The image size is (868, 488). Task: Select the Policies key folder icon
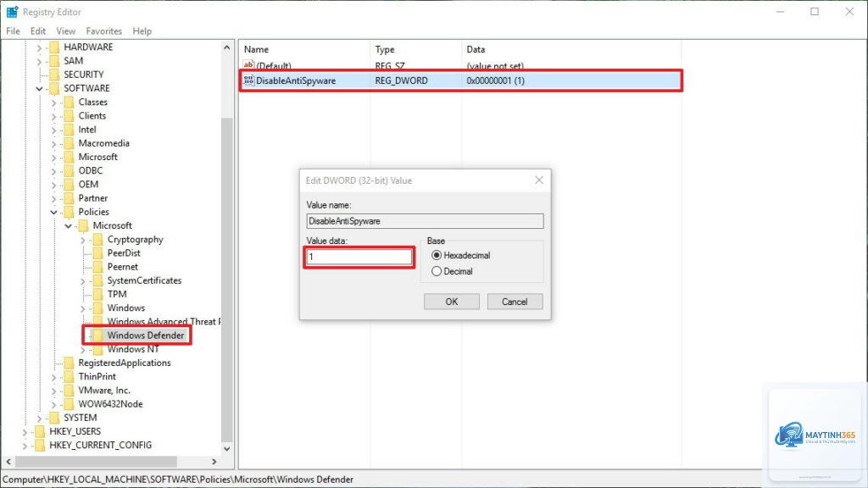point(69,212)
